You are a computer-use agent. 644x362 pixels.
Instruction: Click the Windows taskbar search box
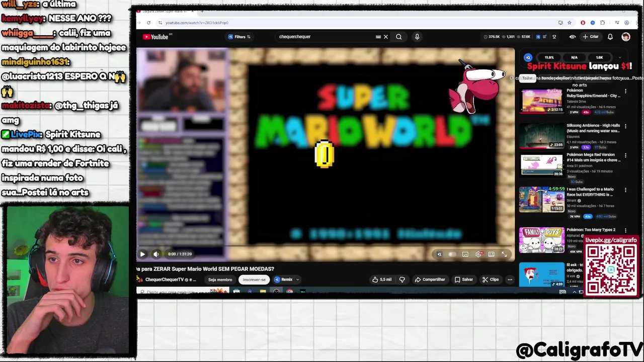pos(184,292)
